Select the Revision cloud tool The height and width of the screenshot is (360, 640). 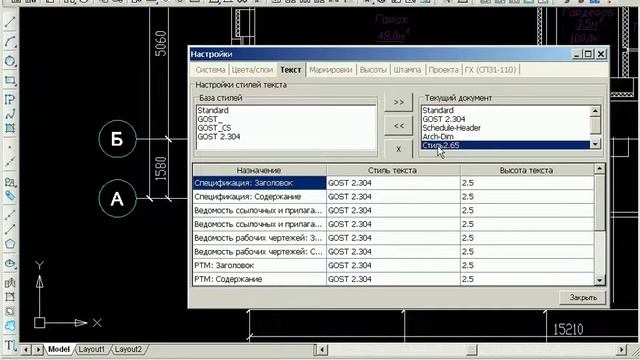[10, 326]
